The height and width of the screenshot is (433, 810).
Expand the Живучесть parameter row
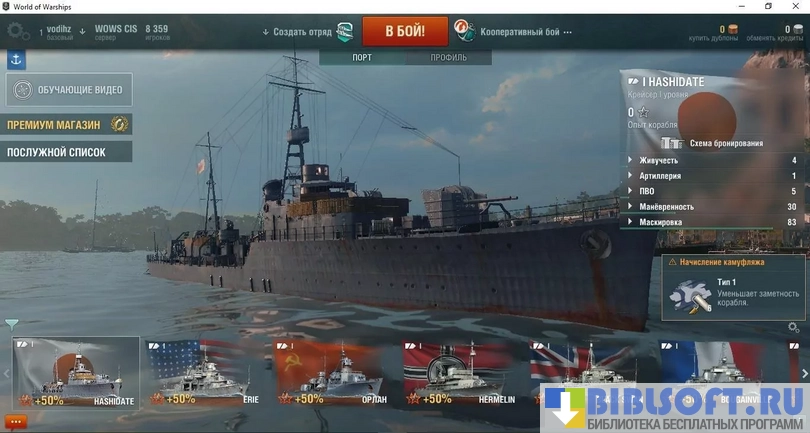659,160
